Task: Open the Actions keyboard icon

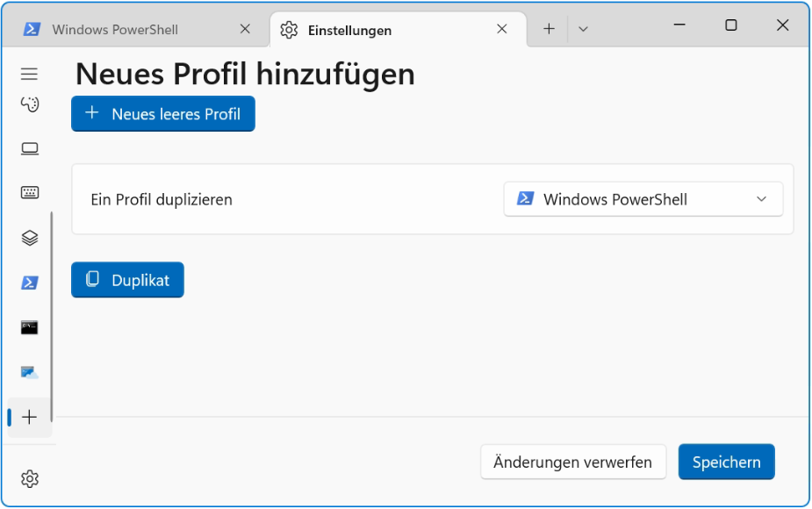Action: click(x=30, y=192)
